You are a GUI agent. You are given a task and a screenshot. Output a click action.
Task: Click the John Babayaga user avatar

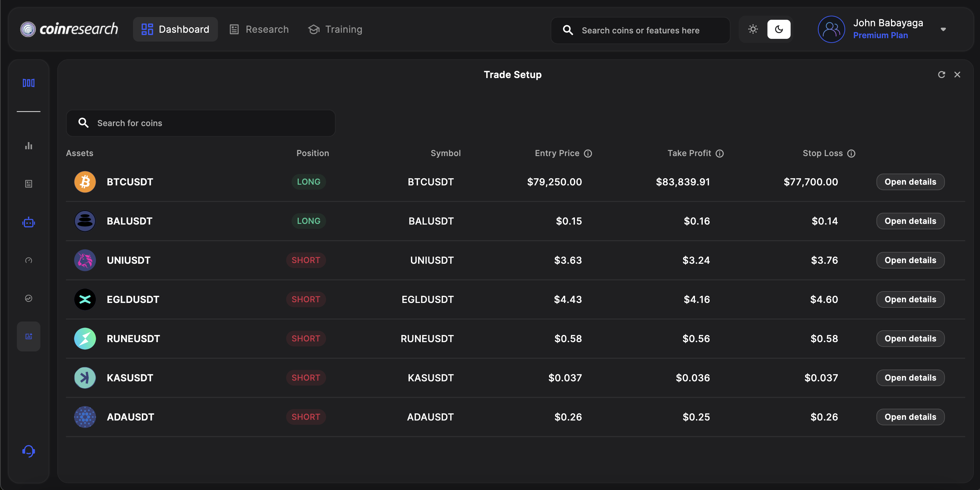tap(831, 29)
